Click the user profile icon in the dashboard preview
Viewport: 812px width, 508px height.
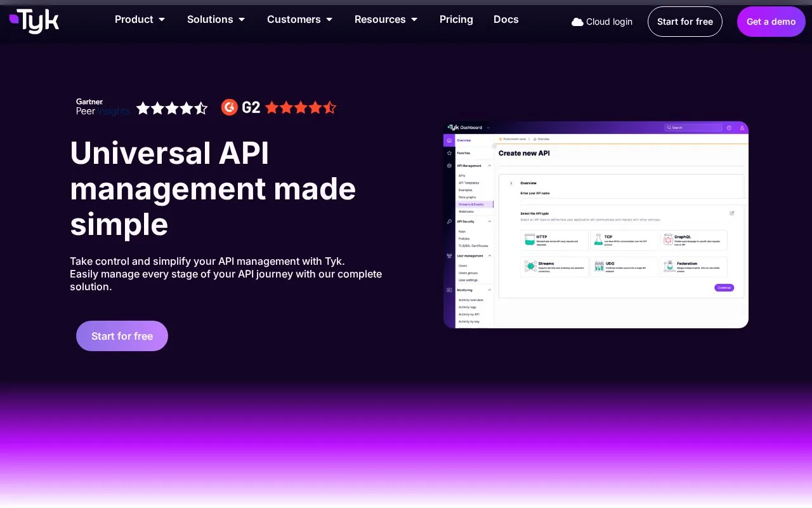[742, 128]
